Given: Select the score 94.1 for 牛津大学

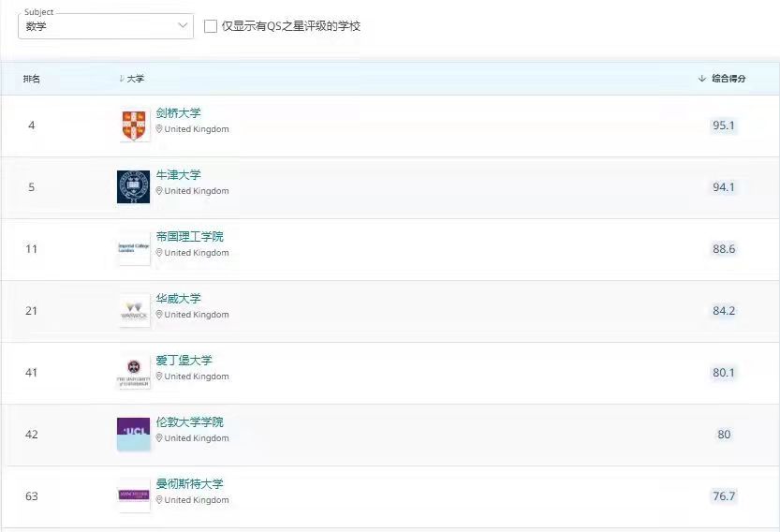Looking at the screenshot, I should (723, 187).
